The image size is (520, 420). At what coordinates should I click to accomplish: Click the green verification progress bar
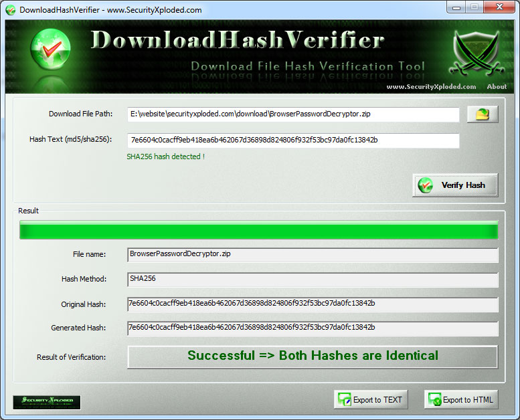(x=258, y=229)
